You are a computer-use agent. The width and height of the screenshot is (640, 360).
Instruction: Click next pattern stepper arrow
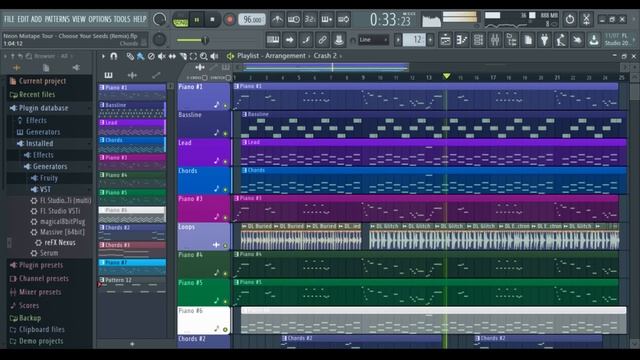click(x=430, y=40)
